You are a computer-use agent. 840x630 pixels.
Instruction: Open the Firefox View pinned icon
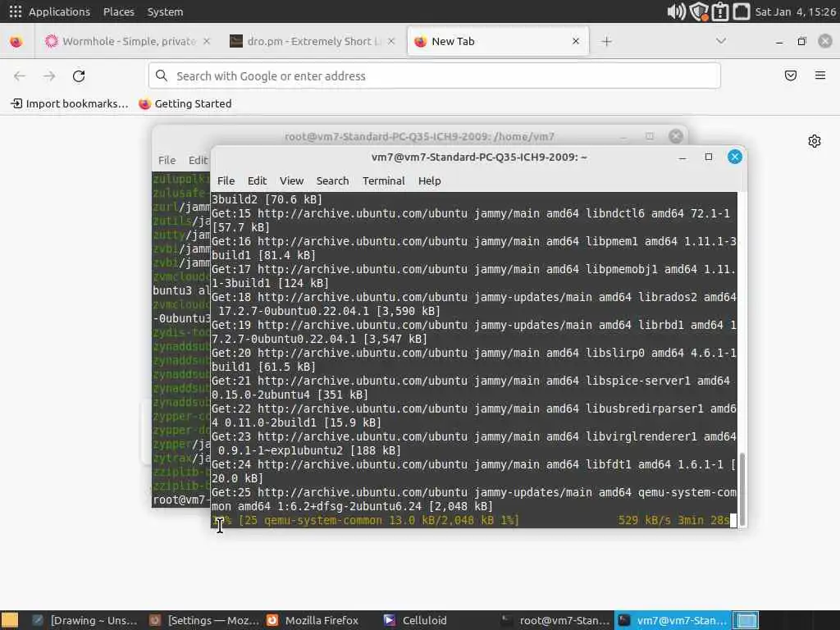(16, 41)
